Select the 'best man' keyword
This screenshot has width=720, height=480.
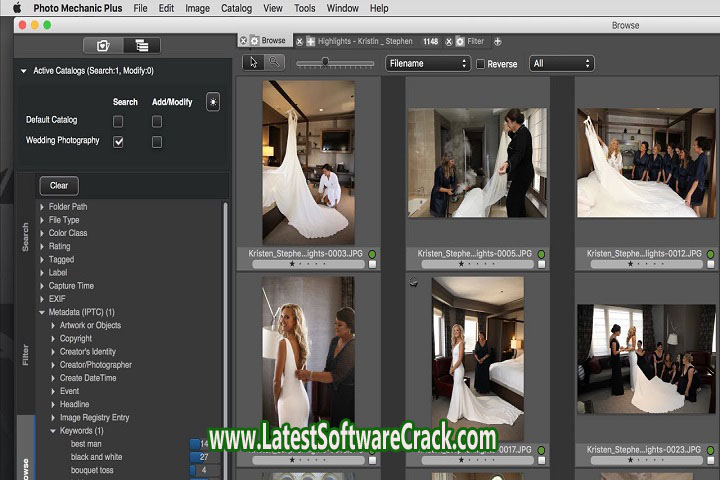(x=86, y=443)
